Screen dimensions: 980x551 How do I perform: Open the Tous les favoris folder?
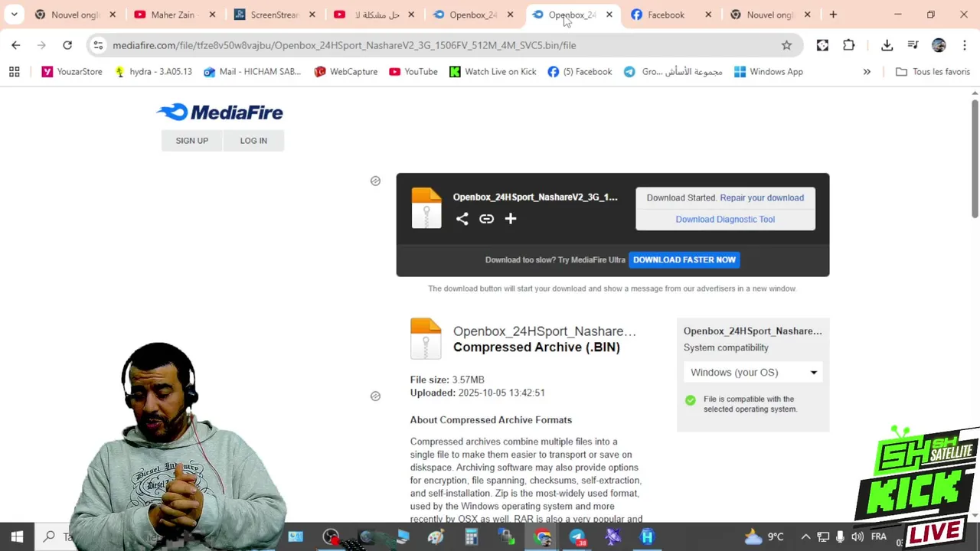[x=933, y=72]
